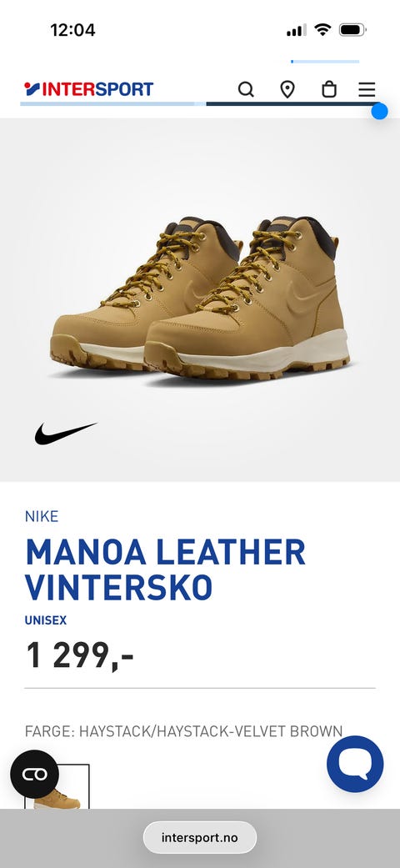Tap the Manoa Leather Vintersko title
Screen dimensions: 400x868
166,569
